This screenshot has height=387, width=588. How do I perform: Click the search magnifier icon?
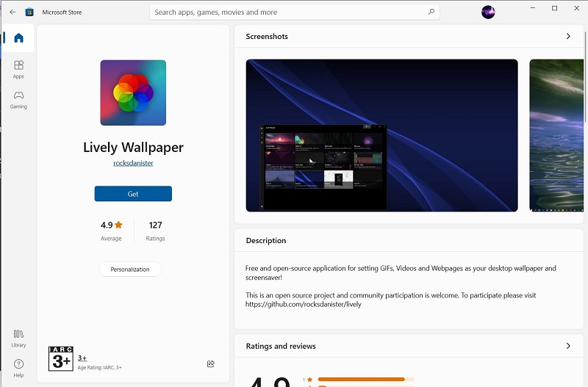(431, 12)
